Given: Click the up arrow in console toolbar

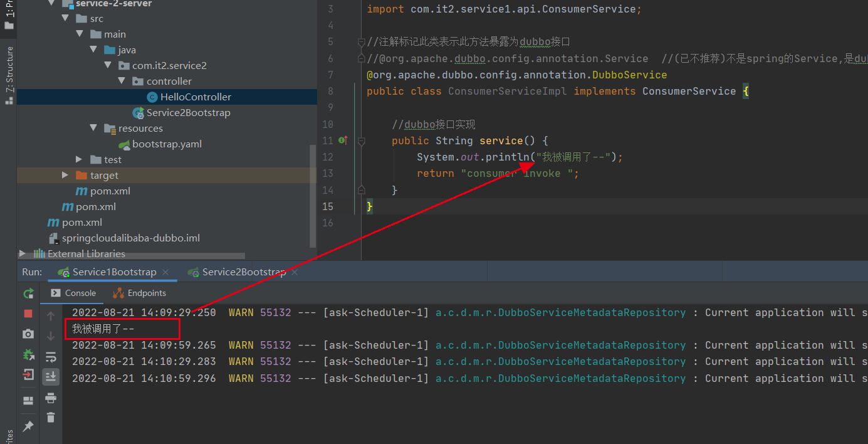Looking at the screenshot, I should [x=51, y=316].
